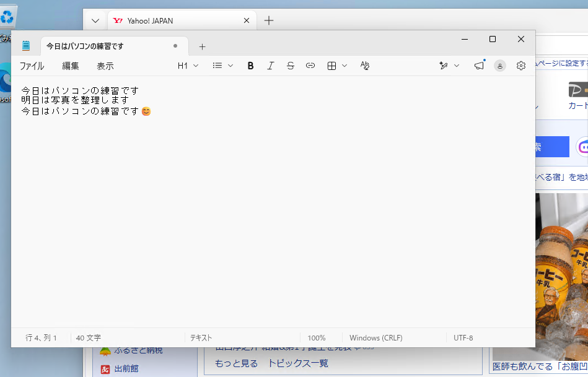Click the blue search button in browser
This screenshot has width=588, height=377.
[553, 147]
